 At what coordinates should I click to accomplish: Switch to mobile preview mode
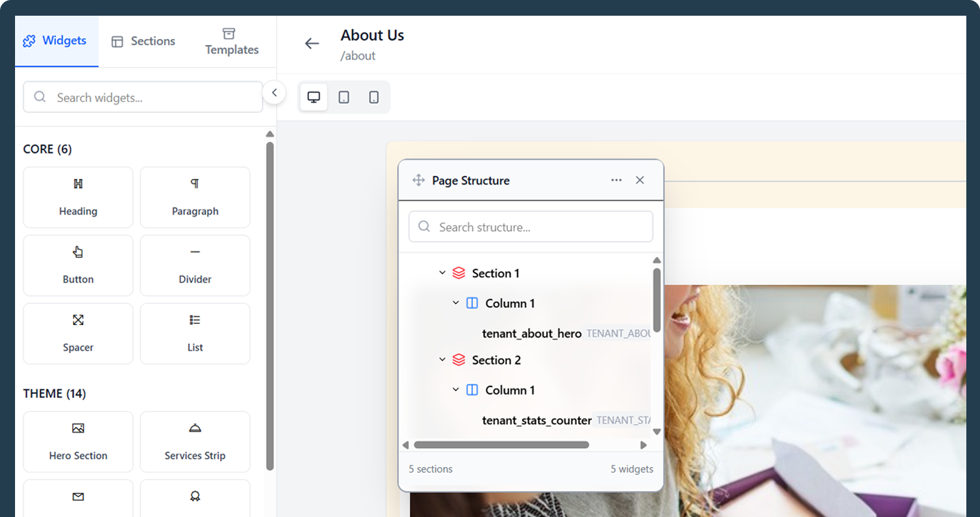click(x=374, y=97)
